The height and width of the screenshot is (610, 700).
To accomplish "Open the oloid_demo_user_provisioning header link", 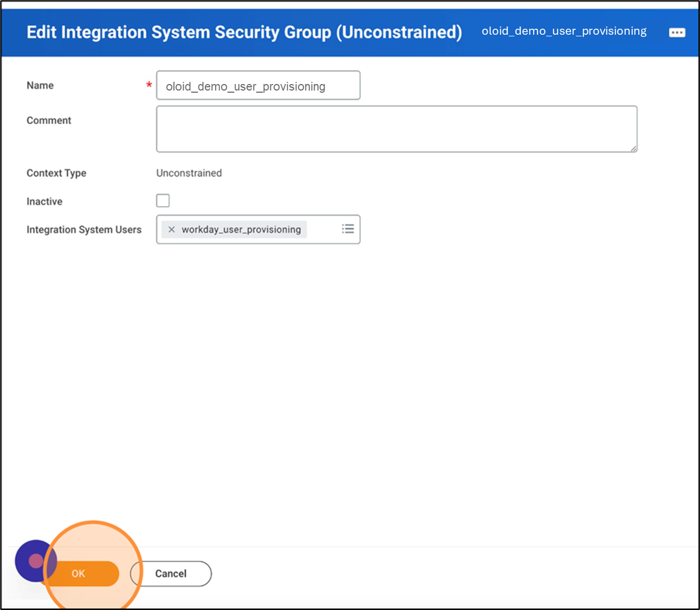I will point(564,31).
